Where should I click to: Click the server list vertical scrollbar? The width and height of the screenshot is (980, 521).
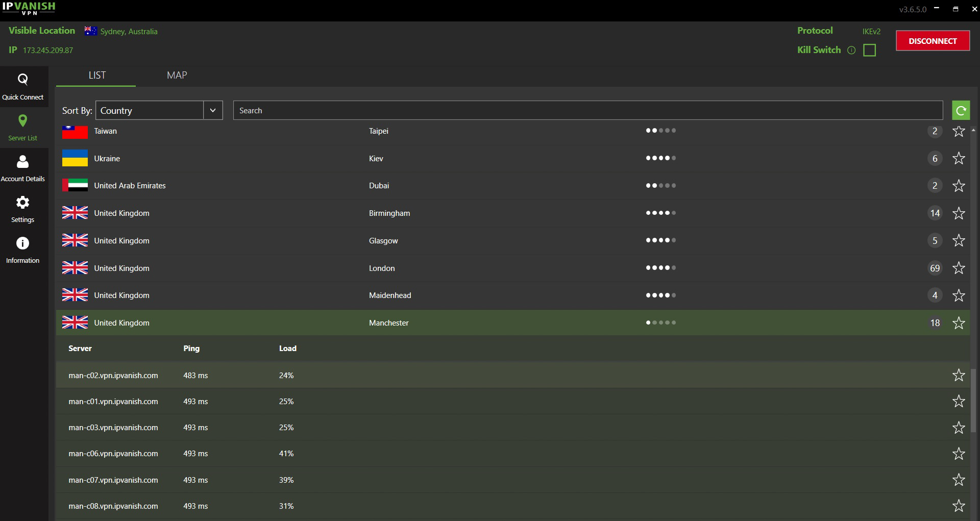pyautogui.click(x=973, y=401)
